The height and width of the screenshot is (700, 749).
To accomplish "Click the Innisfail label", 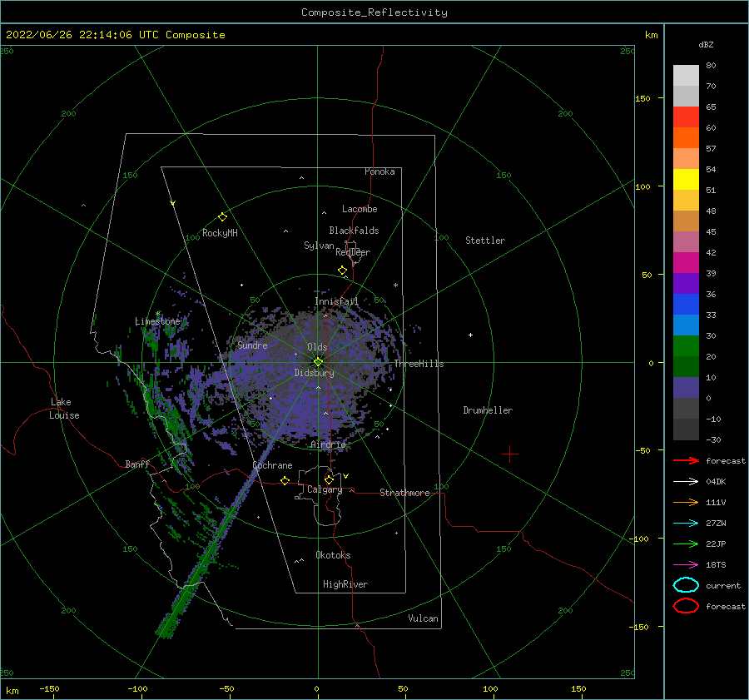I will tap(336, 301).
